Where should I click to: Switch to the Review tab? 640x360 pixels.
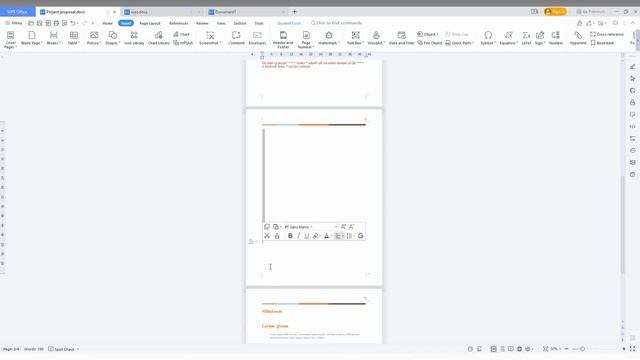click(x=202, y=23)
